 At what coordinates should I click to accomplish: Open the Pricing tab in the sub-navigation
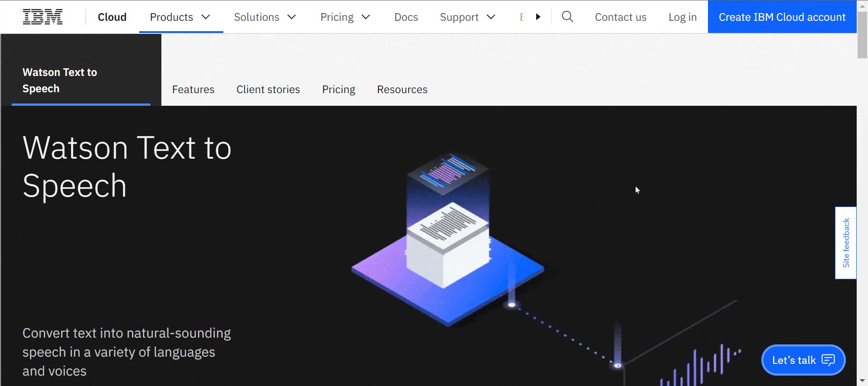point(339,89)
